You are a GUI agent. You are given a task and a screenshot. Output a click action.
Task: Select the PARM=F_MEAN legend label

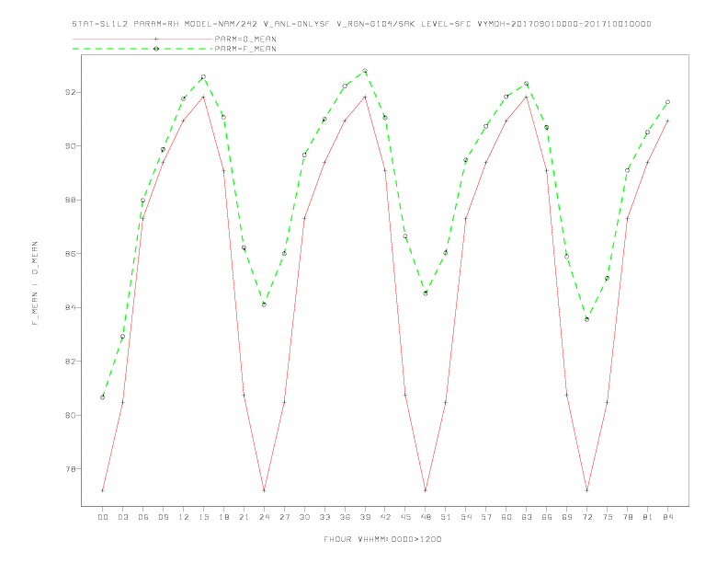(x=245, y=49)
